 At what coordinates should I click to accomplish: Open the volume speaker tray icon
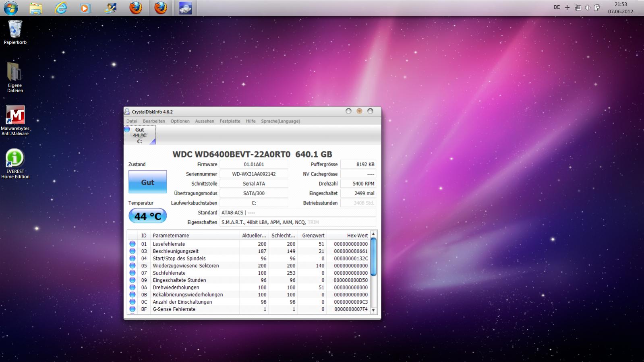tap(588, 8)
